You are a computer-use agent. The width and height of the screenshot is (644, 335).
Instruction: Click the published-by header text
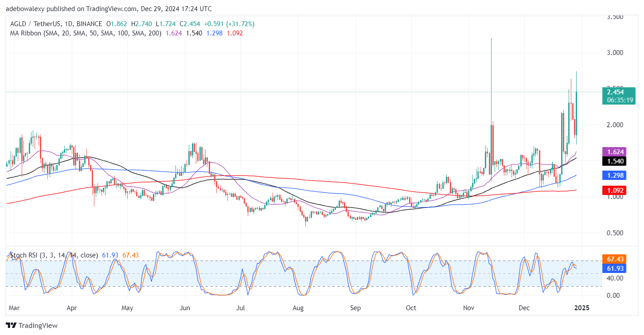click(x=109, y=8)
